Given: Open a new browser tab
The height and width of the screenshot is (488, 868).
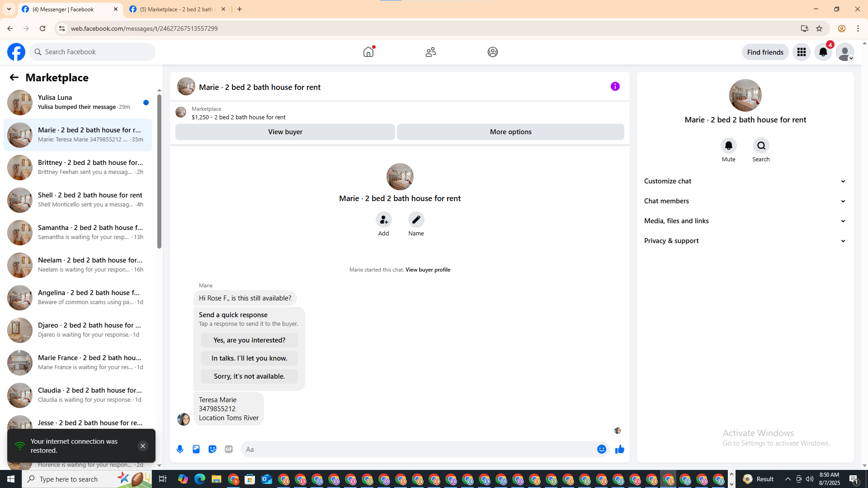Looking at the screenshot, I should (240, 9).
